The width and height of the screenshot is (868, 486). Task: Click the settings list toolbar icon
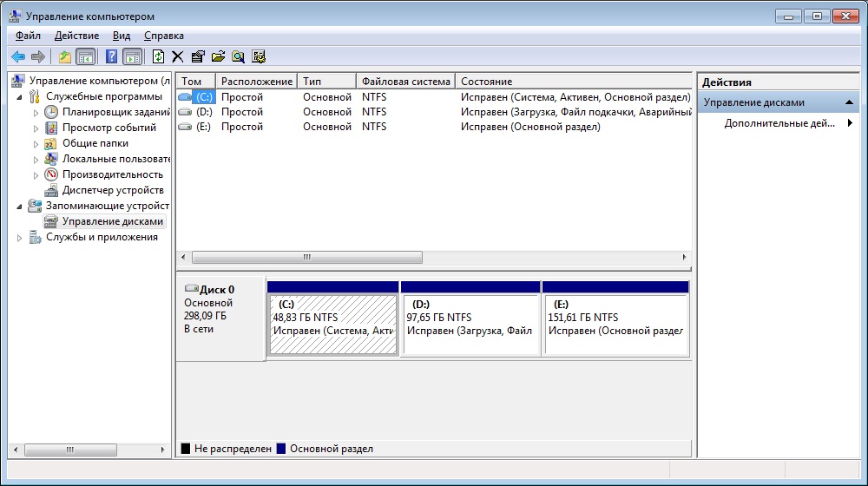click(x=259, y=56)
